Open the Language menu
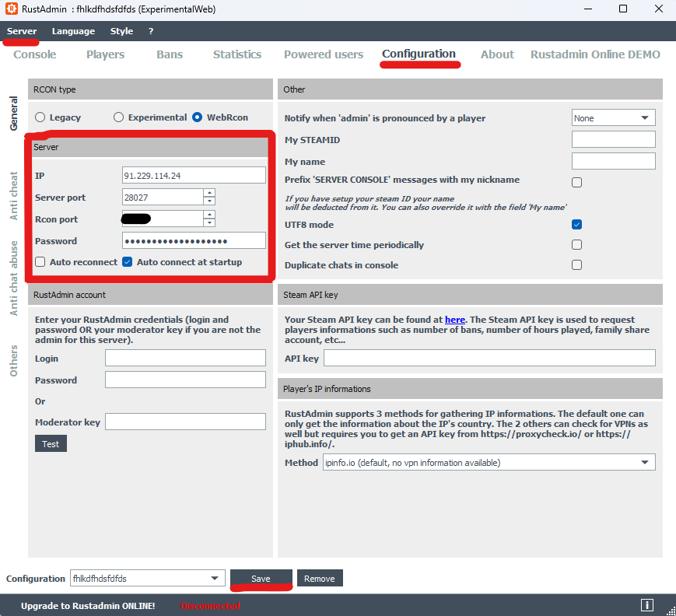The width and height of the screenshot is (676, 616). [73, 31]
